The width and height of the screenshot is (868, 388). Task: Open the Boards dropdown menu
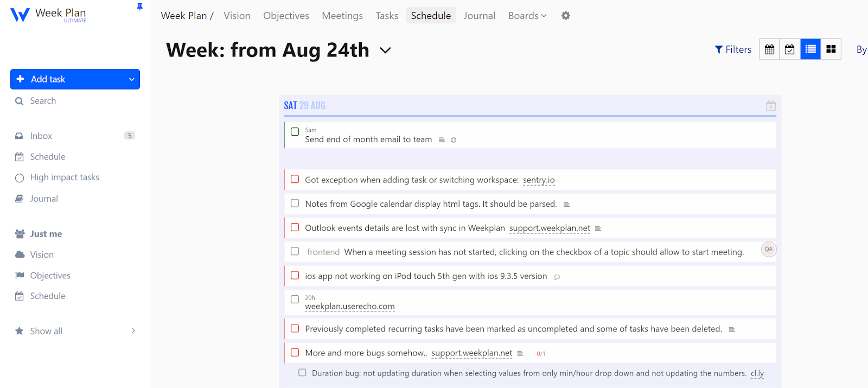527,16
